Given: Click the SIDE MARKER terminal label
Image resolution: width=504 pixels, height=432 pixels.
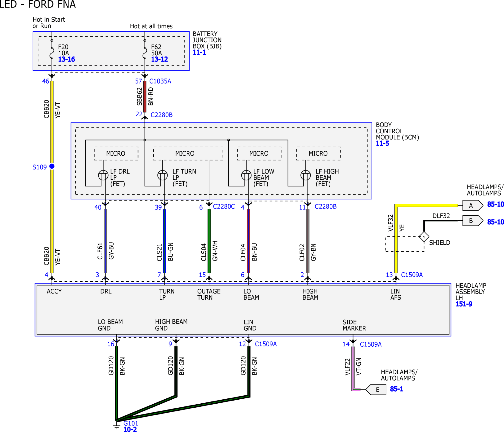Looking at the screenshot, I should coord(354,325).
